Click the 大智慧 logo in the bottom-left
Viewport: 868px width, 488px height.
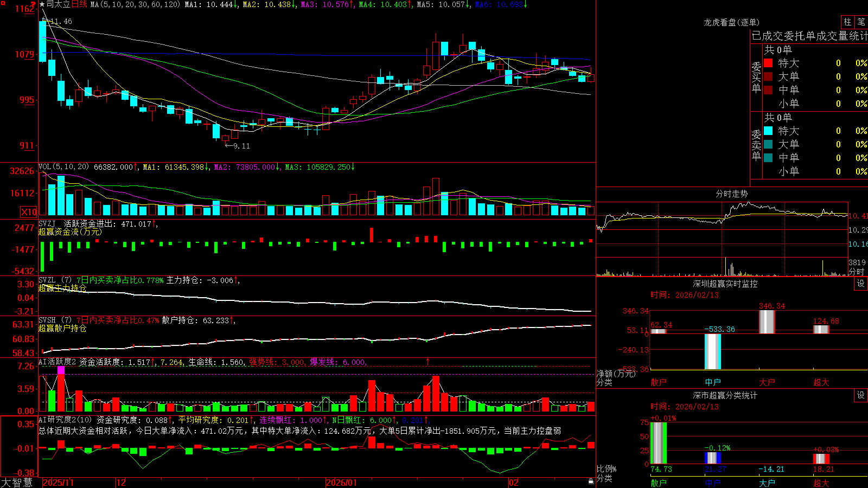[17, 483]
